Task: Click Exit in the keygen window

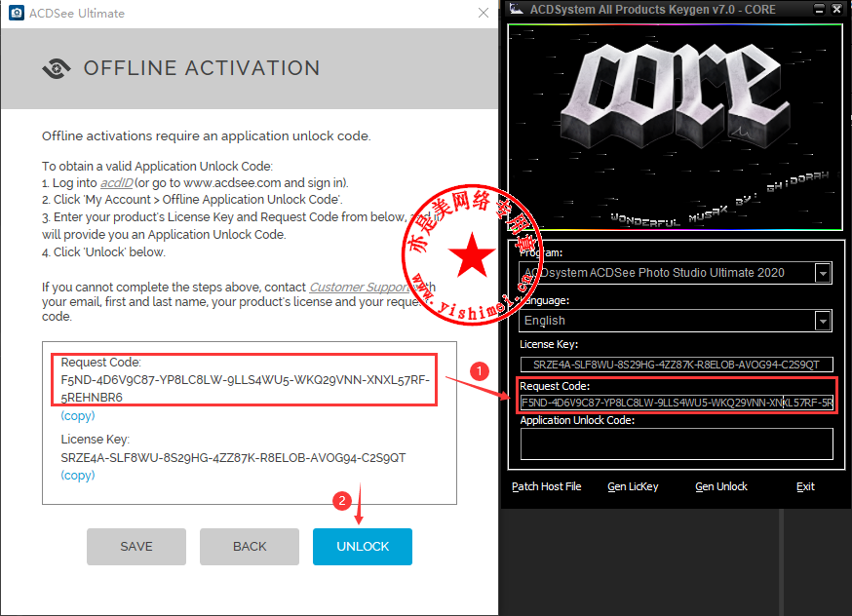Action: tap(805, 486)
